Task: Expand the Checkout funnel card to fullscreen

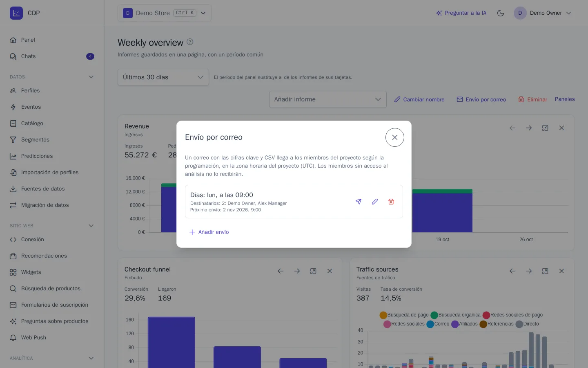Action: [313, 271]
